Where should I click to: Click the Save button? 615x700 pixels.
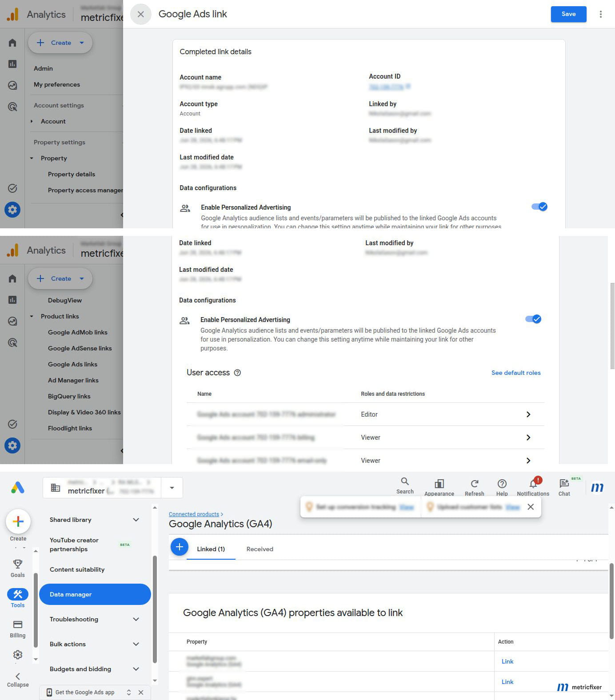pos(568,14)
